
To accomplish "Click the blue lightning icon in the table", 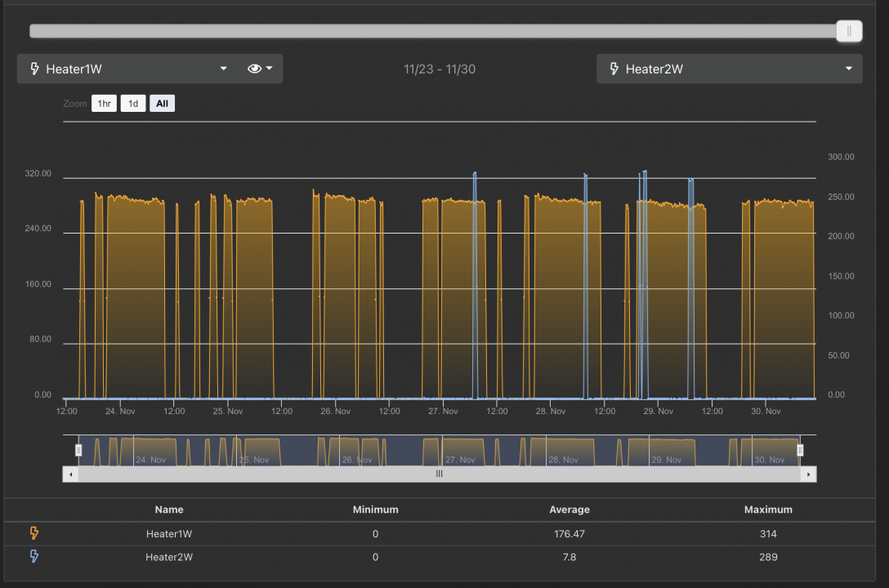I will pos(34,557).
